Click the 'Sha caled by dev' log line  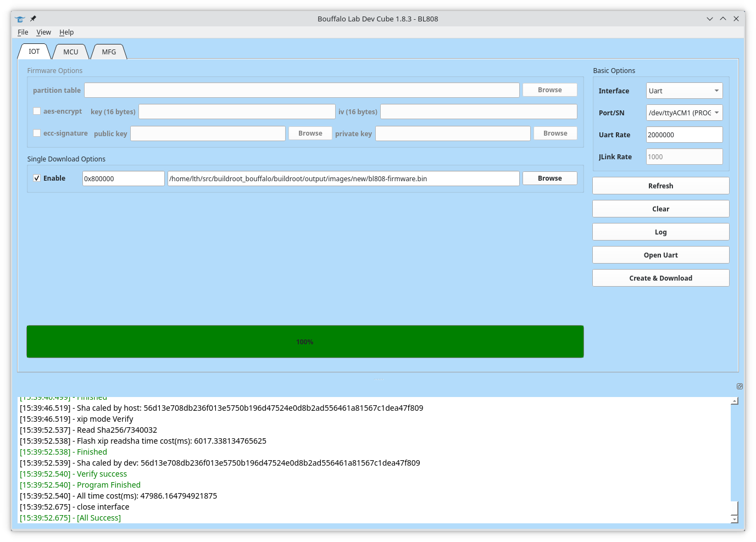[x=220, y=463]
